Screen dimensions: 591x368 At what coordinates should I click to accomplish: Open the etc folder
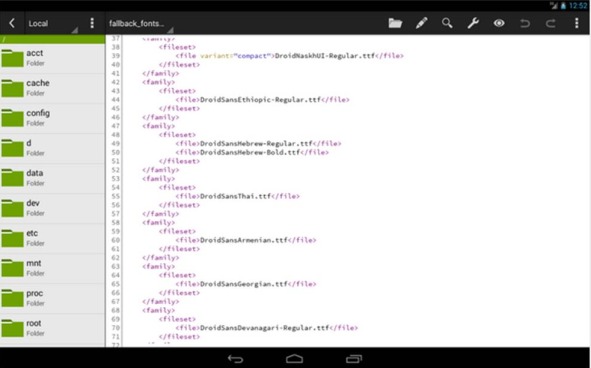[52, 238]
